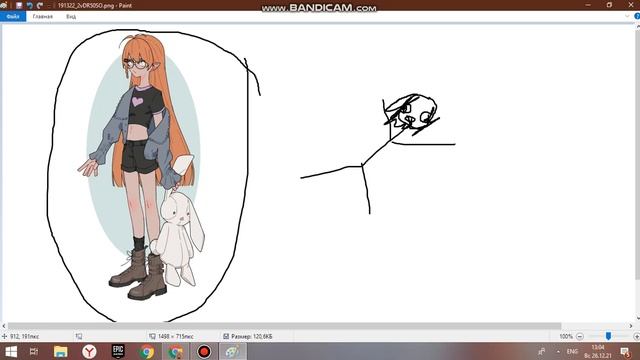This screenshot has height=360, width=640.
Task: Switch to the Главная ribbon tab
Action: [x=42, y=16]
